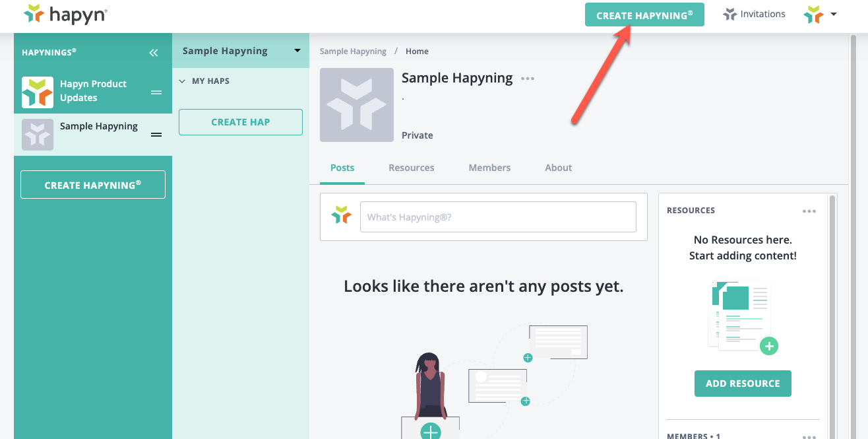Click the Sample Hapyning page title
Screen dimensions: 868x439
[x=457, y=78]
